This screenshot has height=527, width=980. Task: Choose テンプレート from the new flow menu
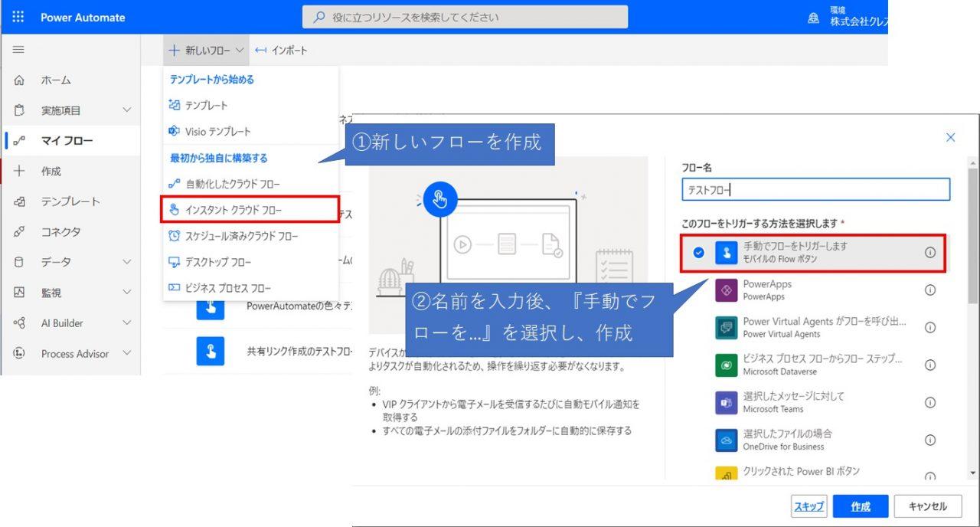[251, 106]
